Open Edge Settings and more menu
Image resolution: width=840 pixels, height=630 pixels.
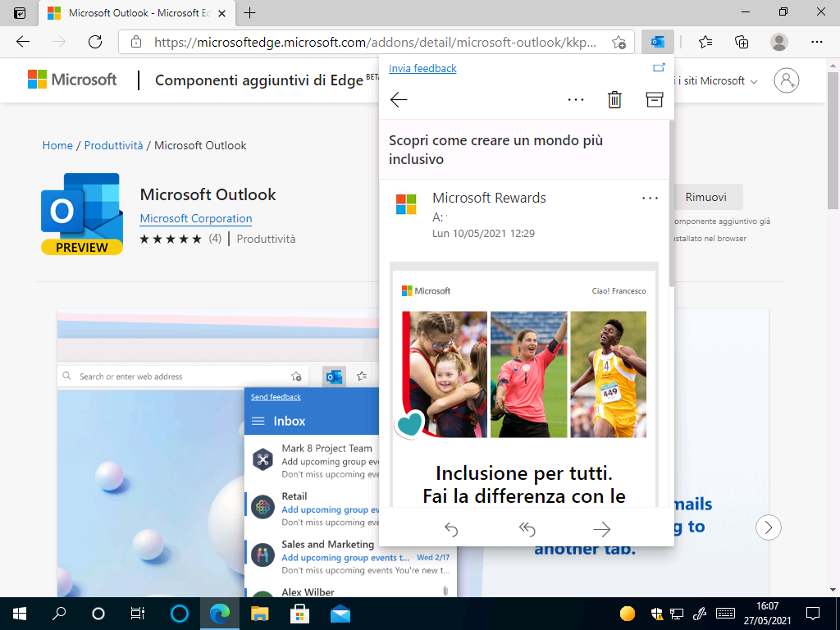tap(816, 42)
